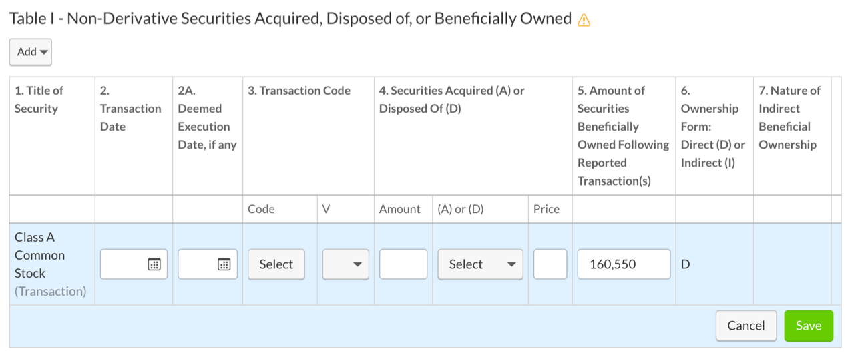Viewport: 868px width, 363px height.
Task: Click the 160,550 securities owned field
Action: (x=624, y=264)
